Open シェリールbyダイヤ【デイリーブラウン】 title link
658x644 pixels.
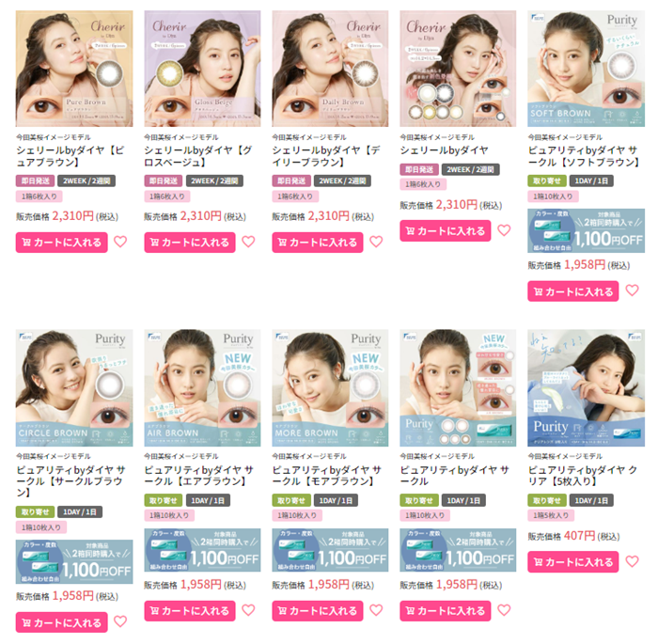pyautogui.click(x=326, y=156)
